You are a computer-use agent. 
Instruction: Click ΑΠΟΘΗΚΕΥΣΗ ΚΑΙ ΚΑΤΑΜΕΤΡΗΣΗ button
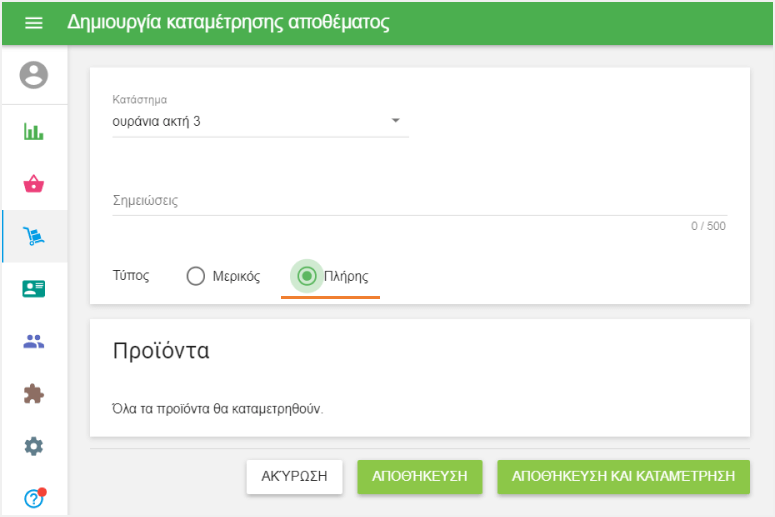623,476
